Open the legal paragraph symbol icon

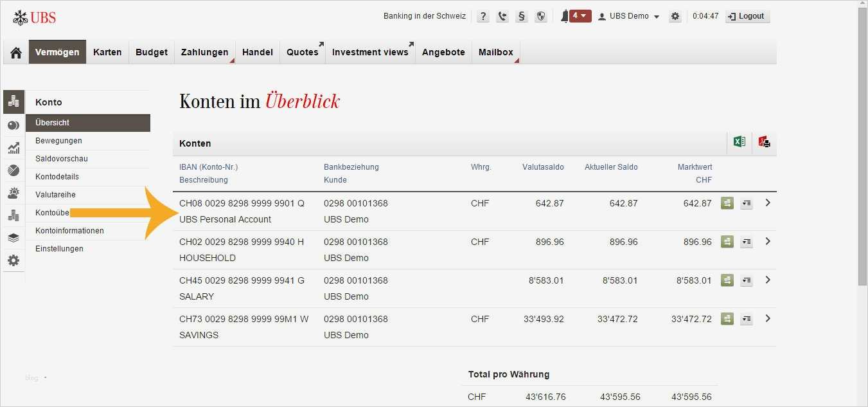pyautogui.click(x=522, y=16)
